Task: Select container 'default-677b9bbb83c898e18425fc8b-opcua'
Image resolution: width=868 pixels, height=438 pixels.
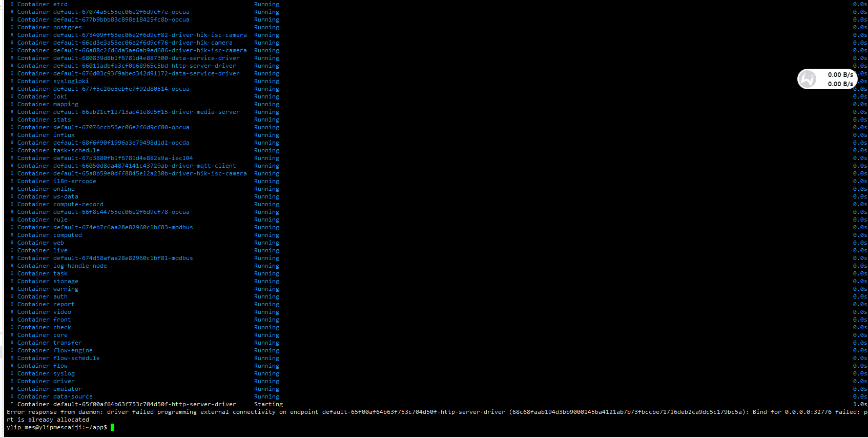Action: [x=121, y=19]
